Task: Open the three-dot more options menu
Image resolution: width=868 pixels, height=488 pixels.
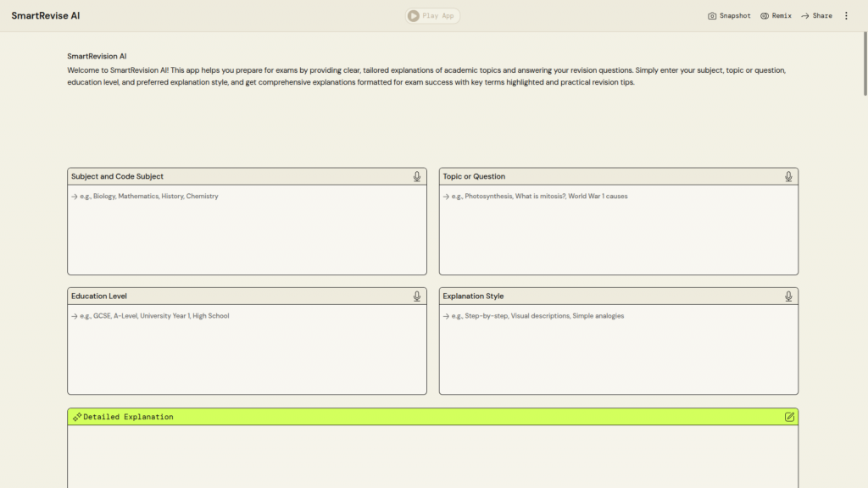Action: pyautogui.click(x=846, y=15)
